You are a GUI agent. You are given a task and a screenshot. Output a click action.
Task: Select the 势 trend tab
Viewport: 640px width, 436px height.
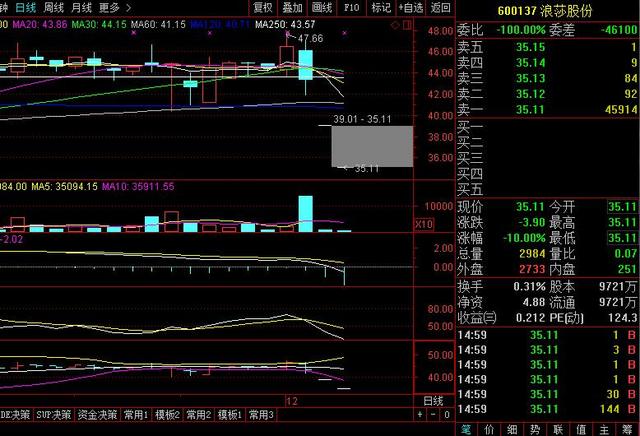(x=535, y=429)
